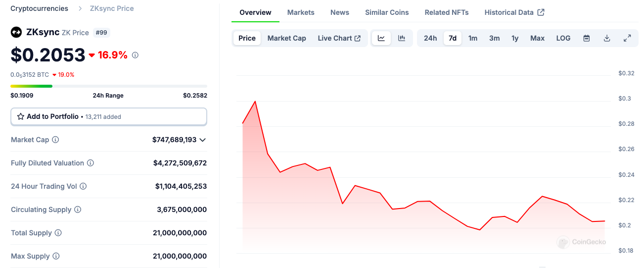Show Total Supply info icon
The width and height of the screenshot is (644, 268).
58,233
